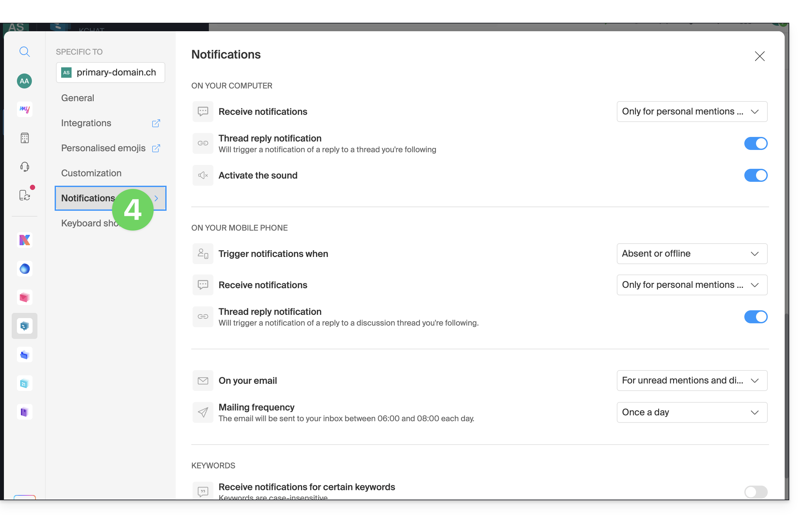Open the kChat app icon in sidebar

(24, 326)
